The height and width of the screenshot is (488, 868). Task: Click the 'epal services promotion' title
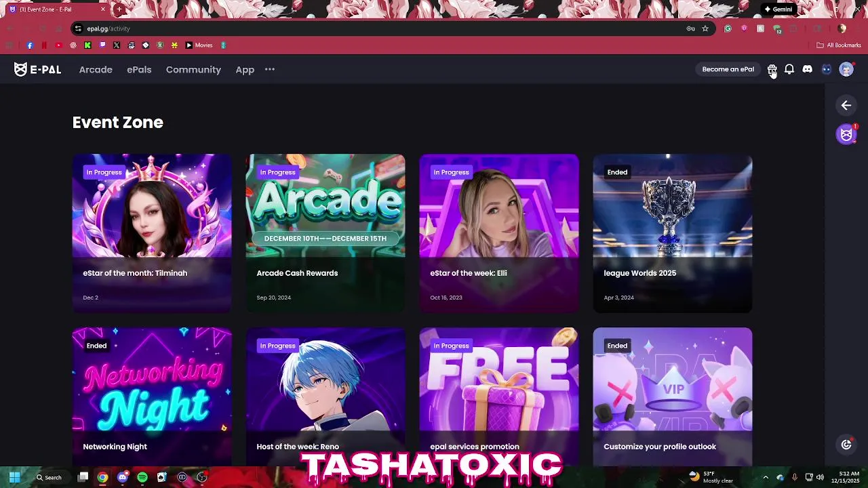[475, 447]
